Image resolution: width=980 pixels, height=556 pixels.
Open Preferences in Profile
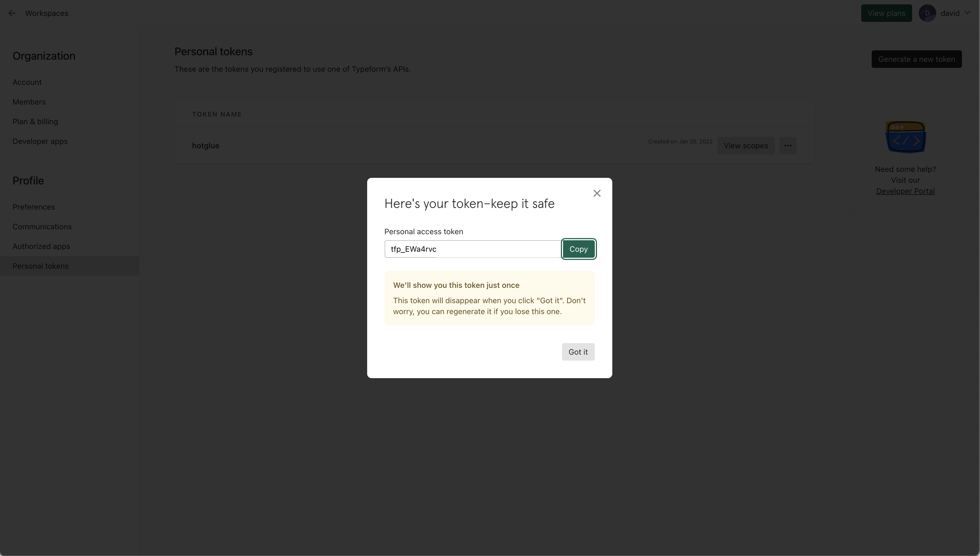[34, 207]
